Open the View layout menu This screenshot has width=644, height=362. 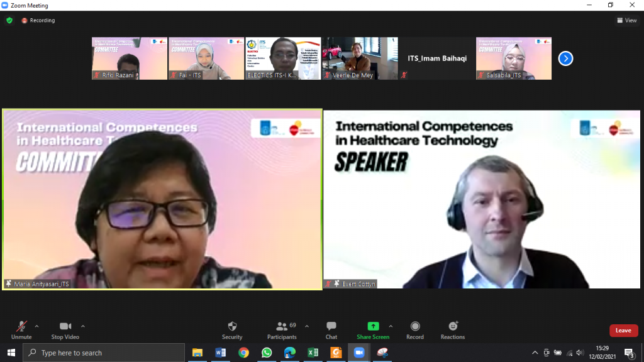coord(626,20)
